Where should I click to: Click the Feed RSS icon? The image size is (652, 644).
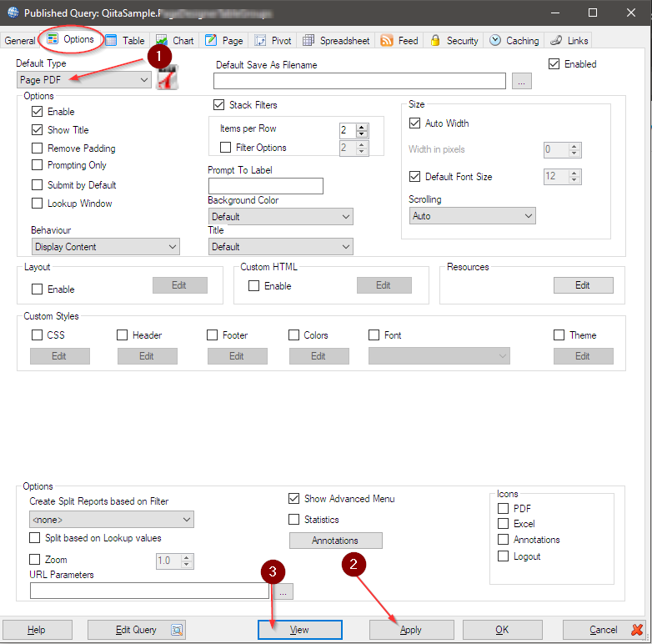[x=387, y=40]
